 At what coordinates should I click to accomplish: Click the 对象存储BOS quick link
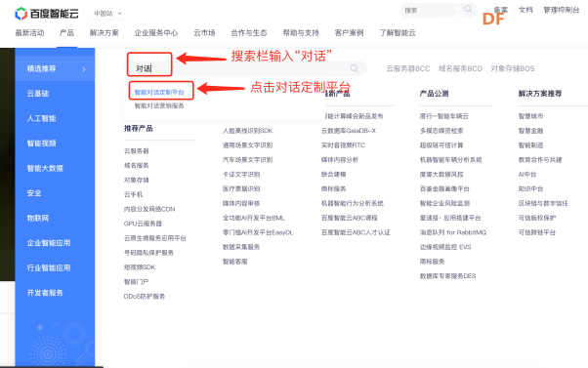(x=513, y=68)
